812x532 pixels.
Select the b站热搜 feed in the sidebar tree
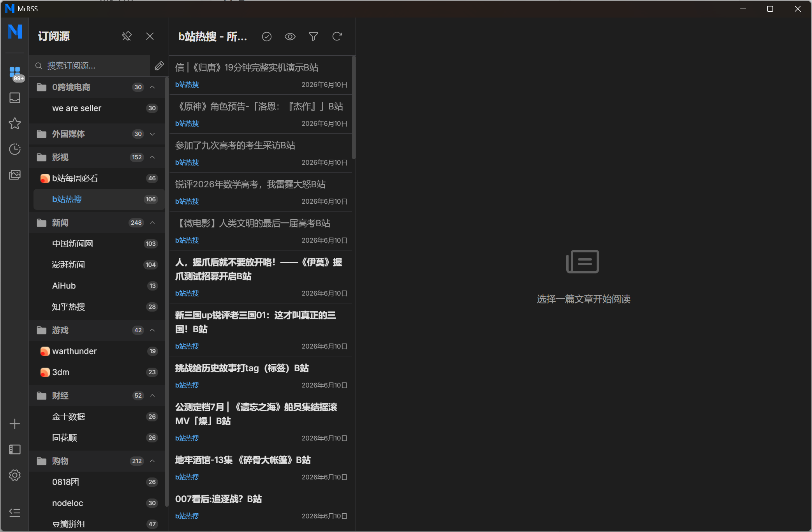(99, 199)
